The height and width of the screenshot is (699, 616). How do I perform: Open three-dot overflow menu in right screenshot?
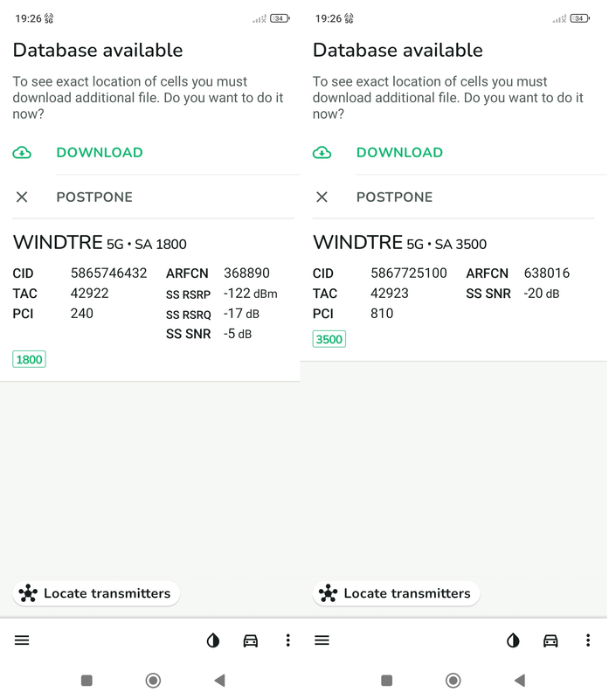pos(588,640)
